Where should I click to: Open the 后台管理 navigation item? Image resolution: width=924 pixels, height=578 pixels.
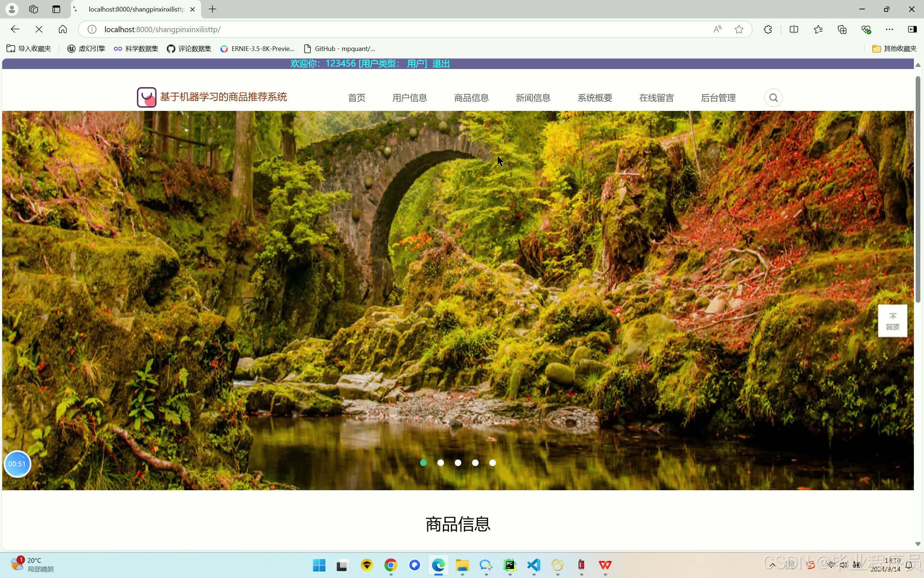coord(718,98)
